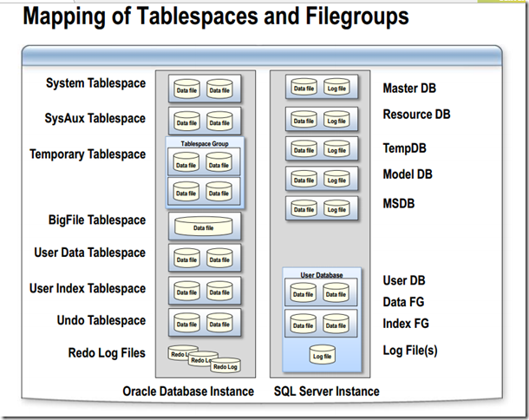Select the Redo Log Files label
The image size is (529, 420).
coord(107,353)
